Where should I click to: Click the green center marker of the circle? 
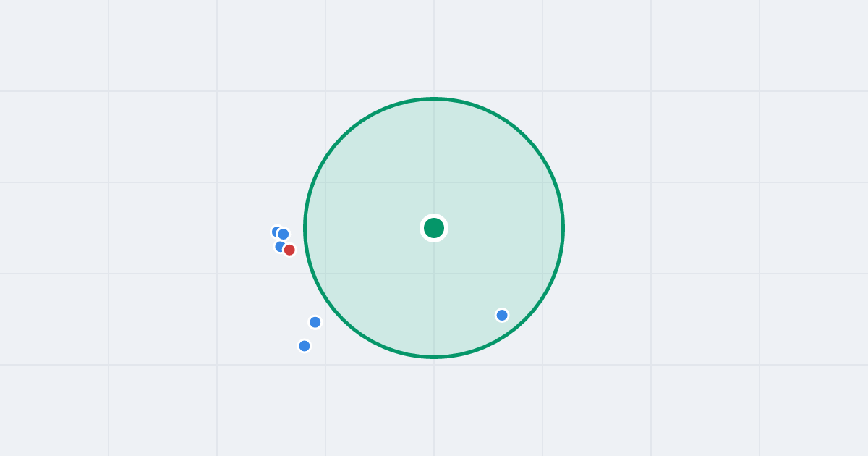(434, 228)
